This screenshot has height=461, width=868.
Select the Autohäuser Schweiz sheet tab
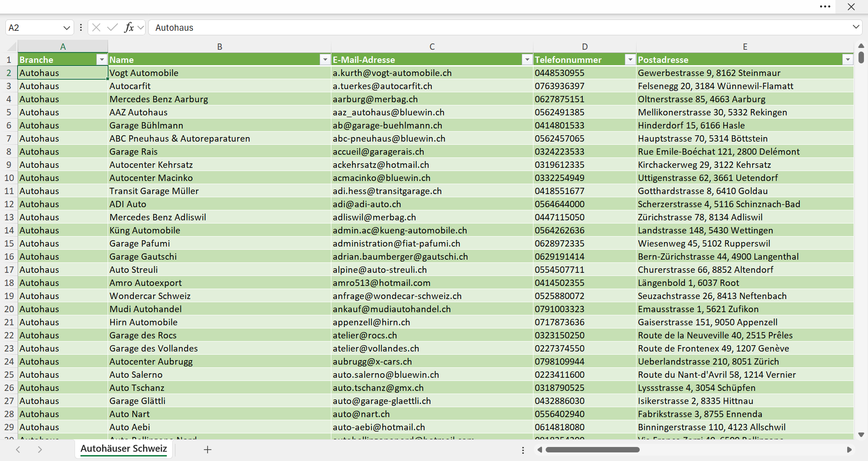click(x=124, y=449)
